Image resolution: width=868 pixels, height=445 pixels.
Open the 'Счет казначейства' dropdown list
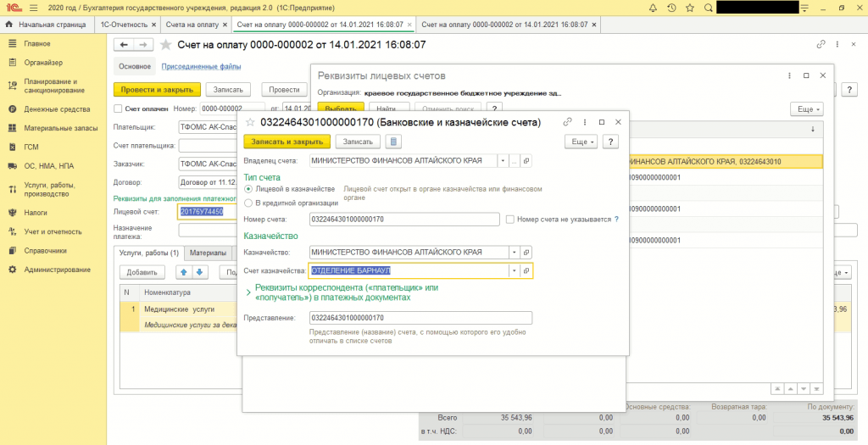[514, 271]
